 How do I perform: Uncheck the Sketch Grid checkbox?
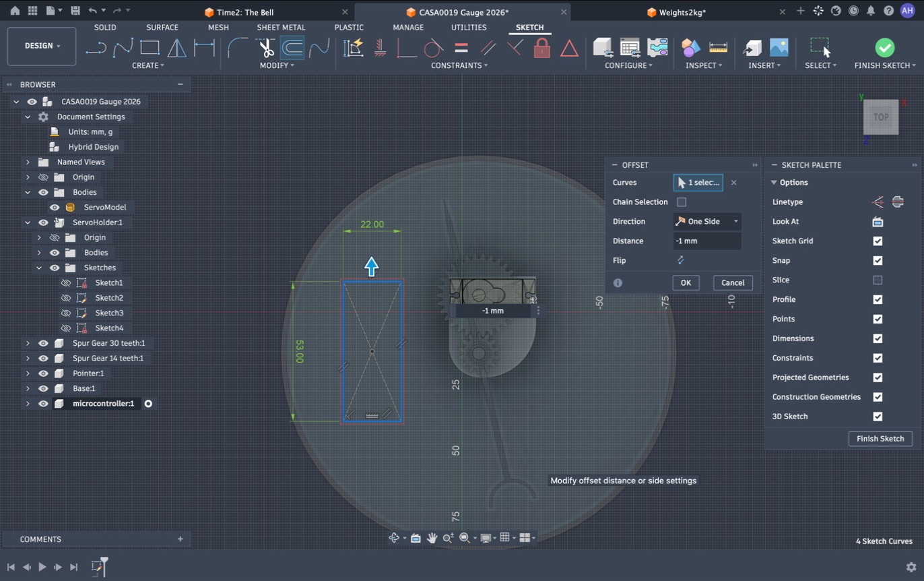coord(878,241)
